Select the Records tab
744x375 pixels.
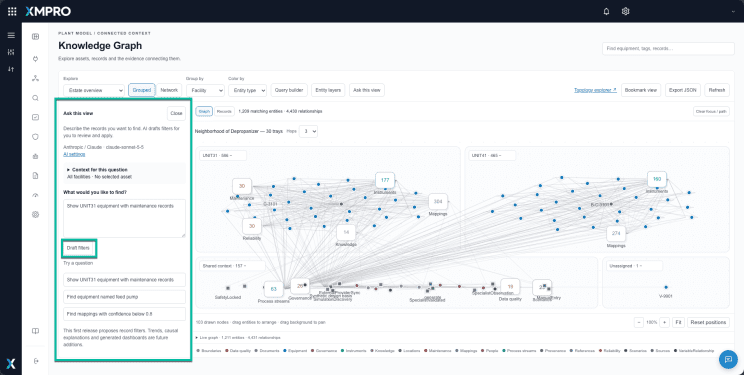[224, 112]
